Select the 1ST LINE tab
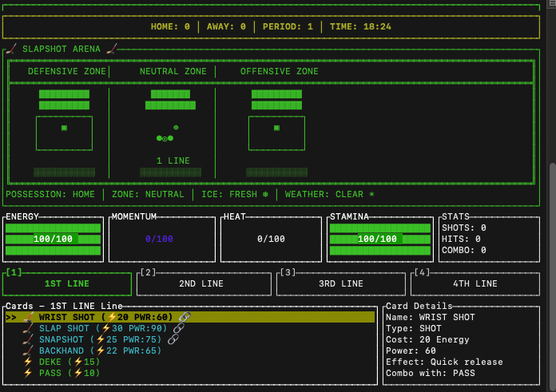556x392 pixels. [x=67, y=283]
